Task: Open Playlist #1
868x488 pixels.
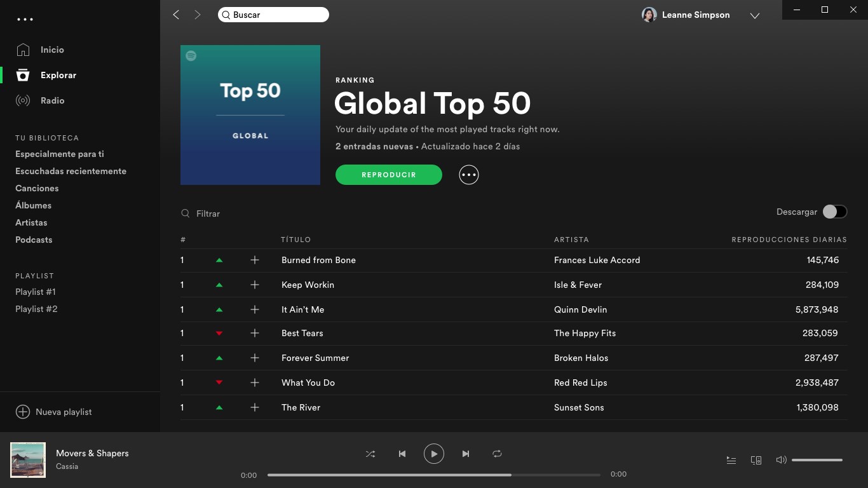Action: [36, 292]
